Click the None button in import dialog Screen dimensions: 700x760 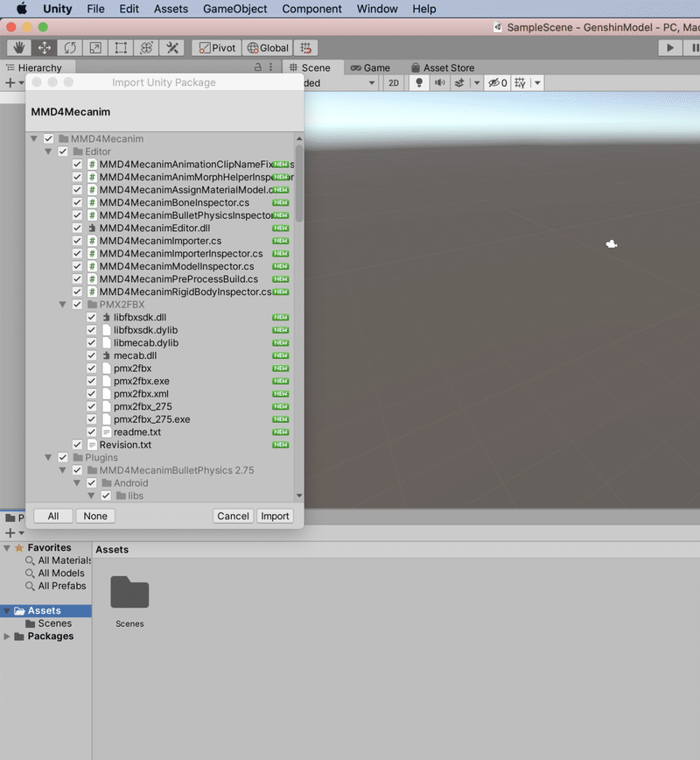95,517
